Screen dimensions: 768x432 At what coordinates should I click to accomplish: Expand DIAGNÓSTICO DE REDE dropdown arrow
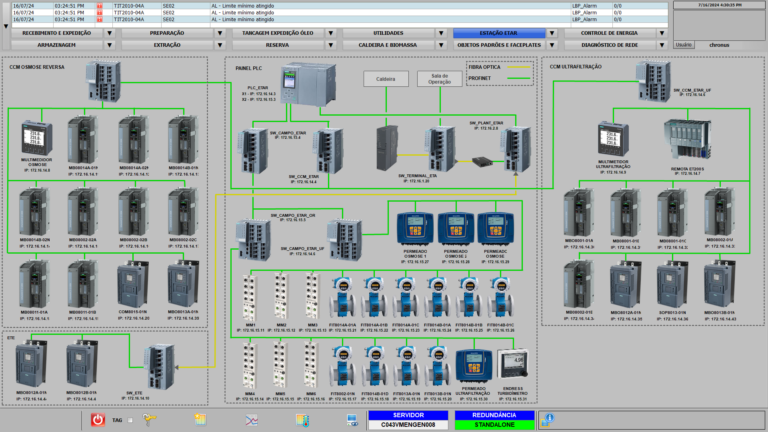pyautogui.click(x=662, y=45)
